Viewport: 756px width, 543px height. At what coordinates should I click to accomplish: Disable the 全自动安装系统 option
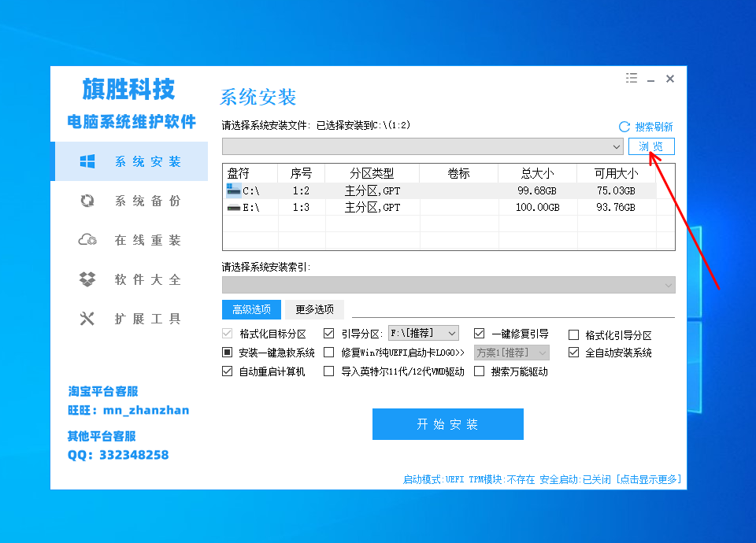[x=574, y=352]
